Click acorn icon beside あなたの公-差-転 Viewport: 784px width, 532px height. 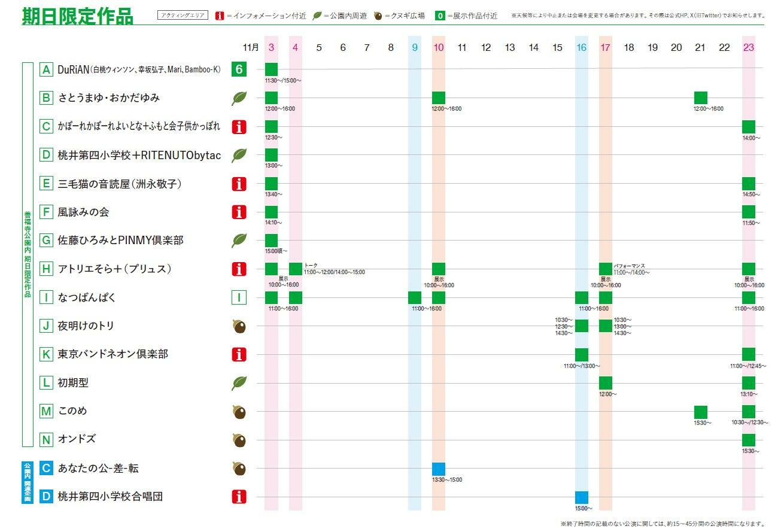point(239,469)
